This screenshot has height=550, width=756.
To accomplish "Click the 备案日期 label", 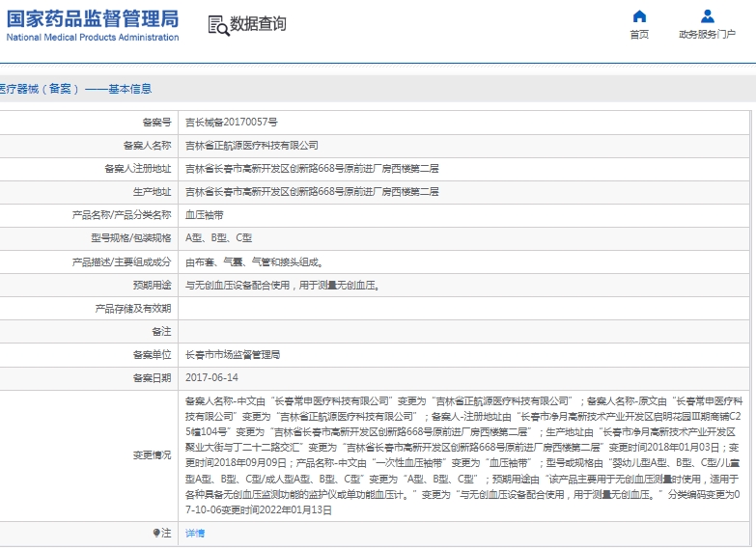I will coord(152,377).
